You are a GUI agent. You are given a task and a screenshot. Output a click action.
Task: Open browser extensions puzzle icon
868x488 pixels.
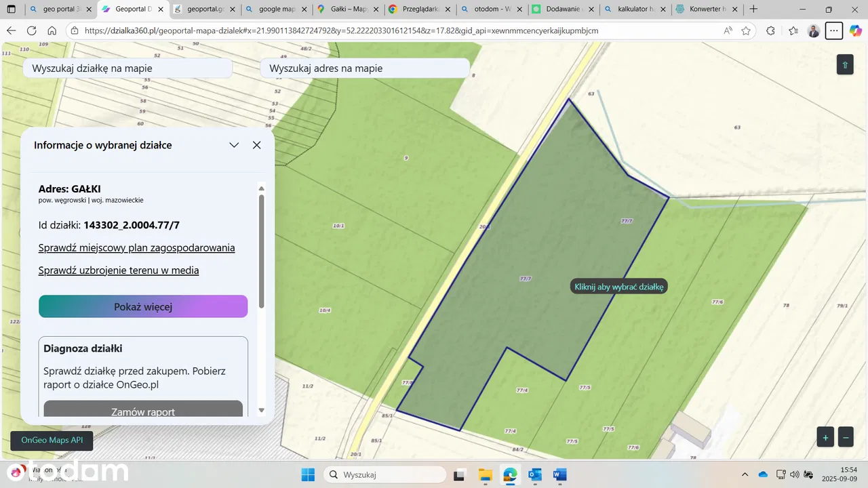(770, 30)
